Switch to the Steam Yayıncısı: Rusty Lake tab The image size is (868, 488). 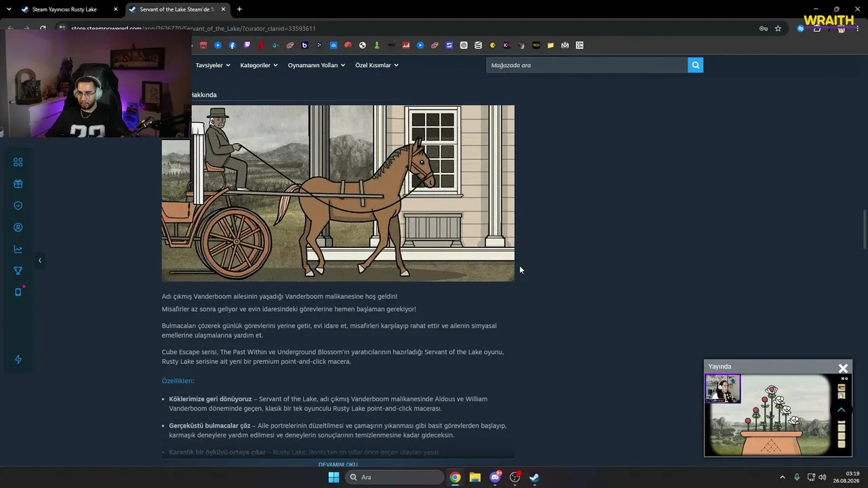(x=70, y=9)
